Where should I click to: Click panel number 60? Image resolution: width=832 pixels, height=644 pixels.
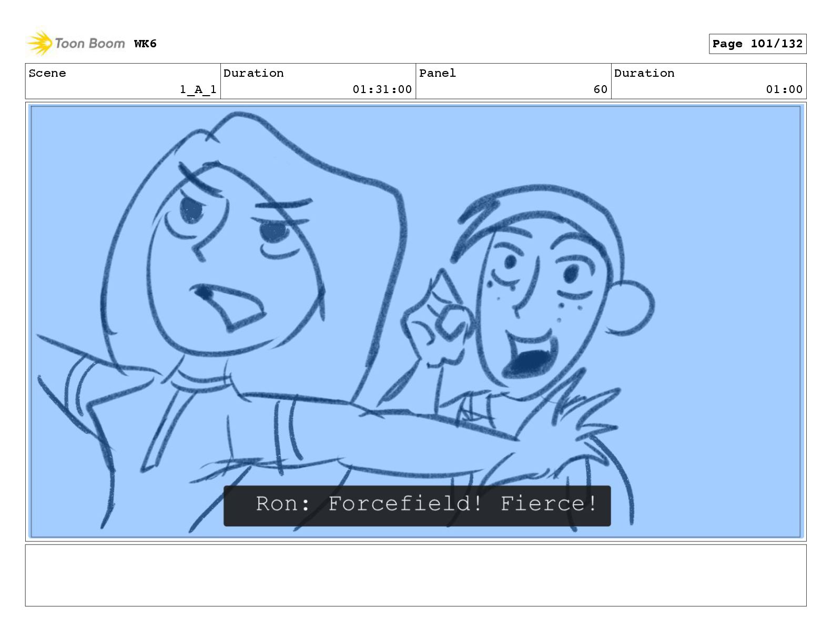(601, 89)
